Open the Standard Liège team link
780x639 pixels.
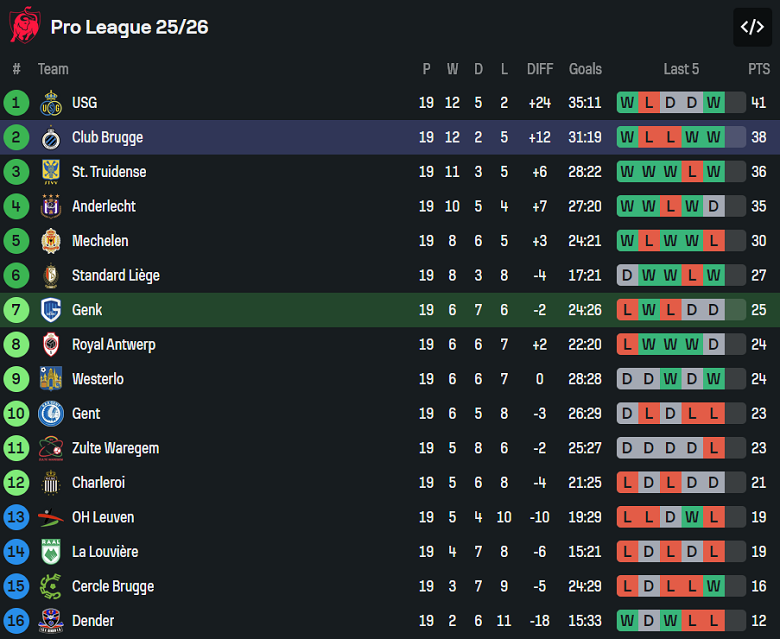[115, 276]
